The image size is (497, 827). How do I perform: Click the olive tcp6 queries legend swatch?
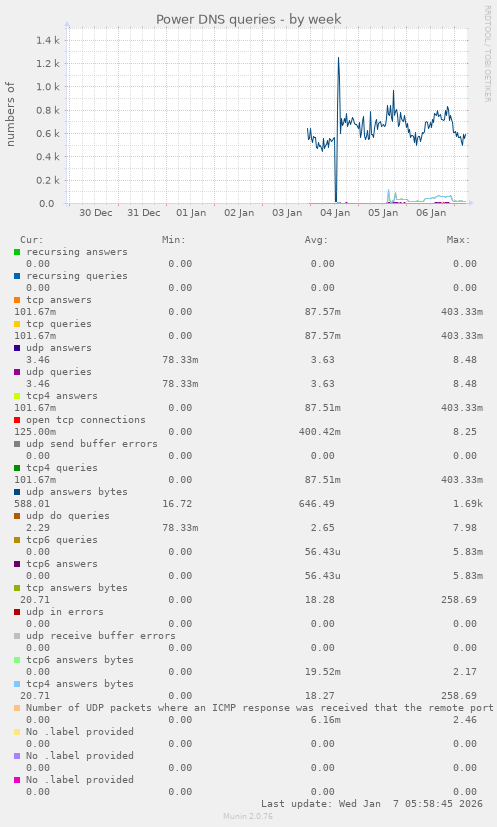[17, 540]
